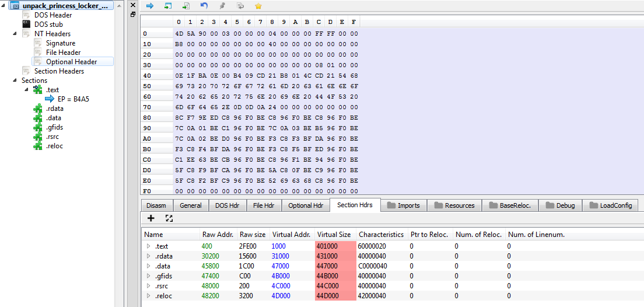Image resolution: width=644 pixels, height=307 pixels.
Task: Click the Characteristics column header
Action: coord(381,235)
